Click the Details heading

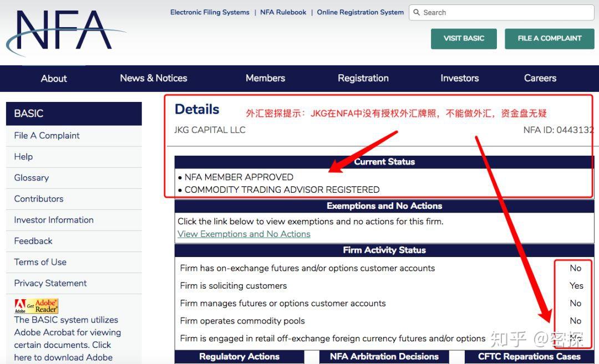click(197, 110)
